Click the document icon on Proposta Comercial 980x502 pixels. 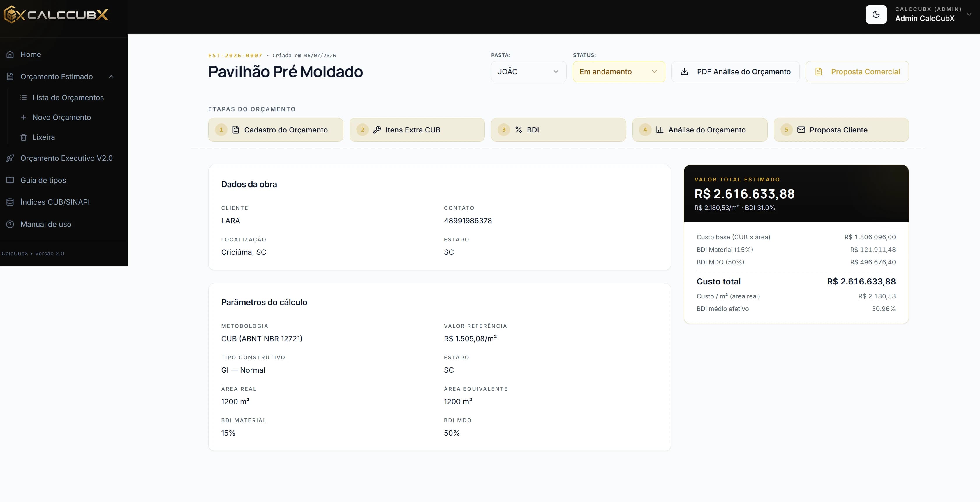point(819,72)
